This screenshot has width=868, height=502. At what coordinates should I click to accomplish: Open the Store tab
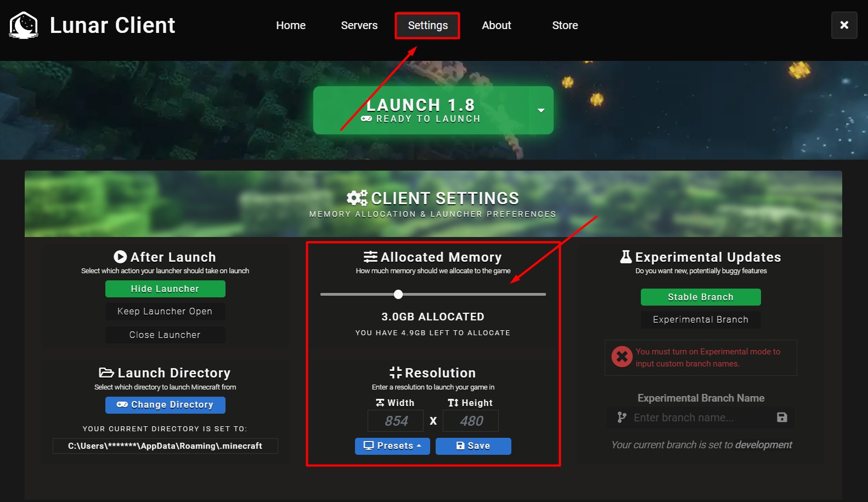click(x=565, y=25)
